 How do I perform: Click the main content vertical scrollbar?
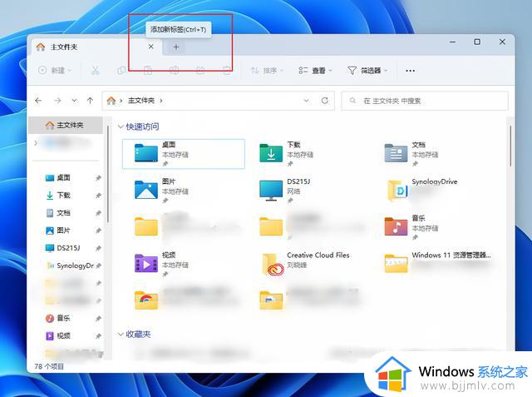click(510, 146)
